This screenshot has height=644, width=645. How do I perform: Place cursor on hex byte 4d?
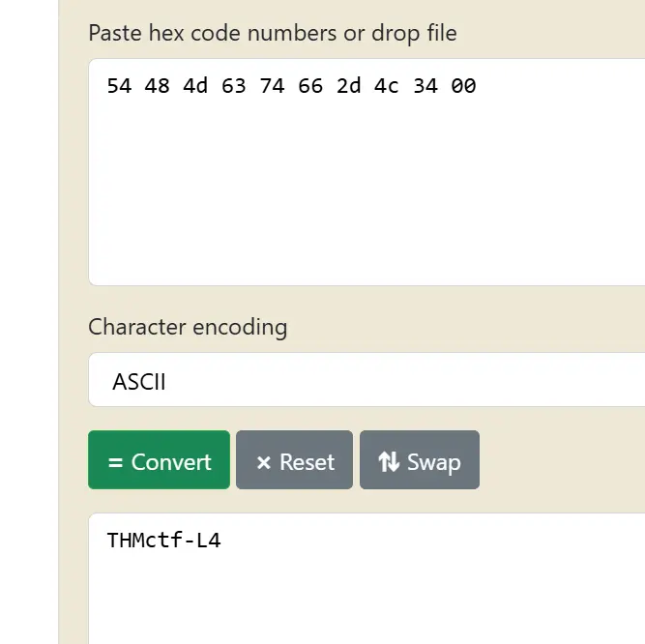(x=195, y=86)
